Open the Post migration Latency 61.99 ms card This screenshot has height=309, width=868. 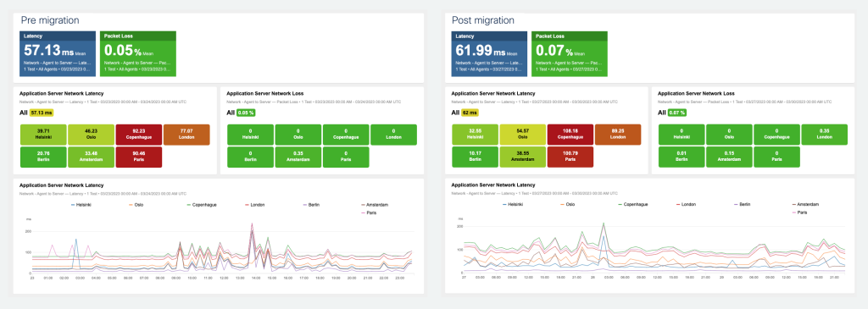pyautogui.click(x=490, y=53)
